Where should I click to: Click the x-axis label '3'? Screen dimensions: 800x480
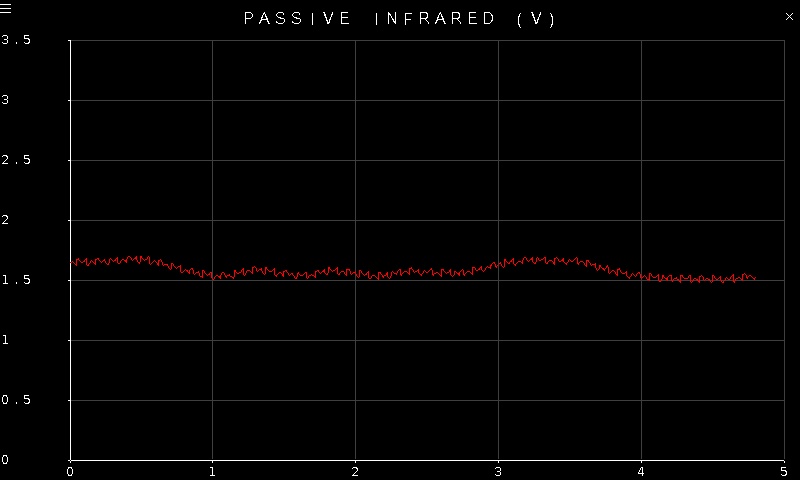(x=498, y=472)
